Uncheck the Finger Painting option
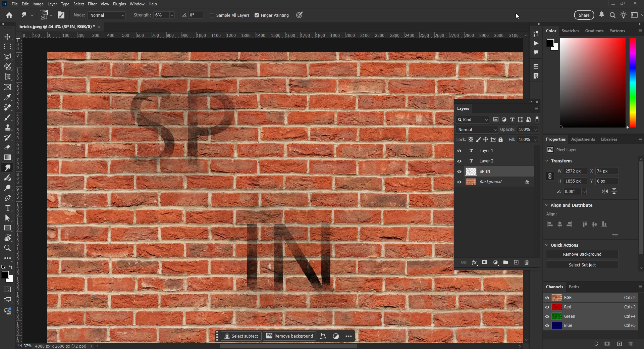This screenshot has height=349, width=644. click(257, 15)
